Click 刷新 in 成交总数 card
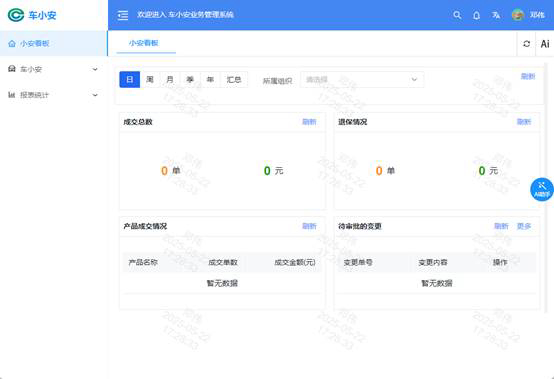 tap(309, 122)
